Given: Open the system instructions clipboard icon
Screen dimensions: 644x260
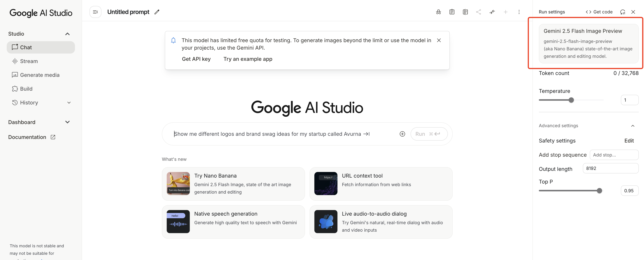Looking at the screenshot, I should click(x=452, y=12).
